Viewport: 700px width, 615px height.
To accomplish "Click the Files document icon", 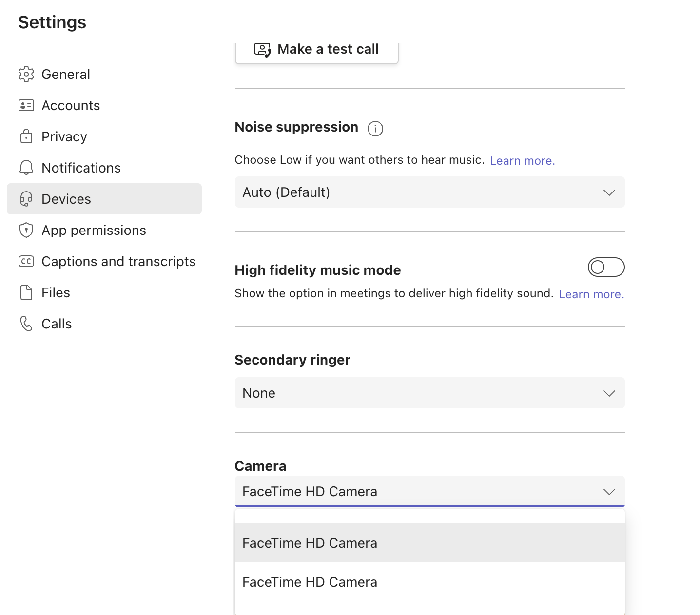I will (x=26, y=292).
